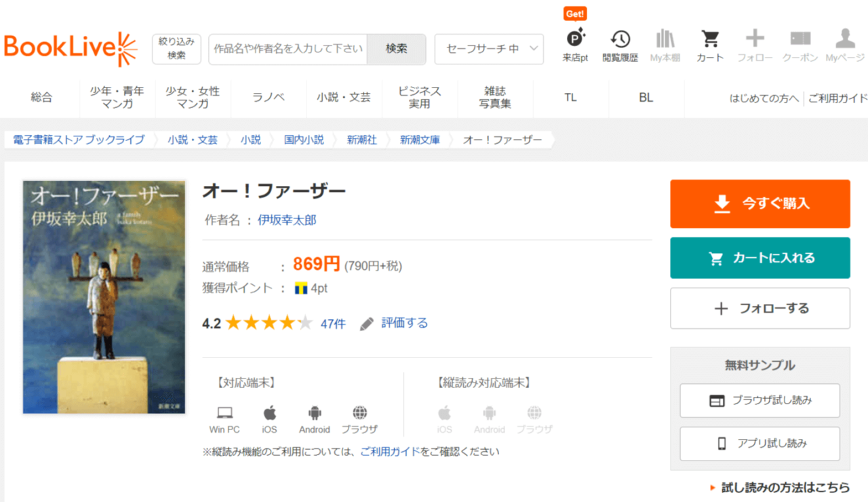Go to 小説・文芸 breadcrumb

click(x=193, y=140)
